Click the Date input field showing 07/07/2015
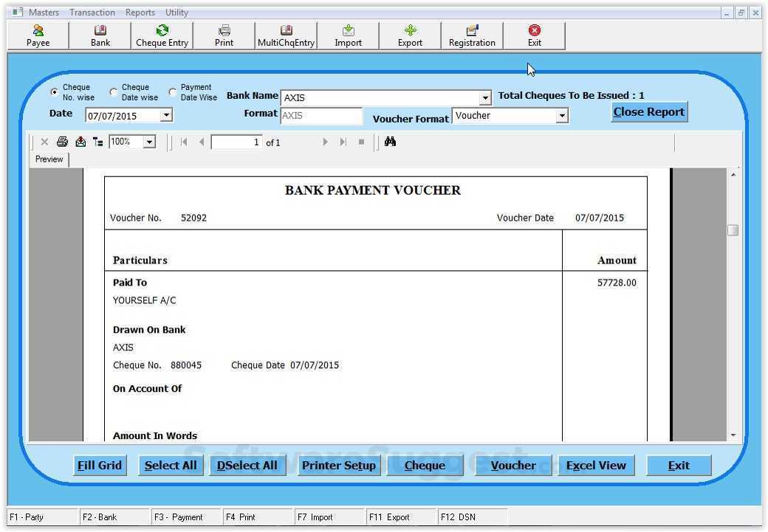Viewport: 768px width, 532px height. click(122, 115)
